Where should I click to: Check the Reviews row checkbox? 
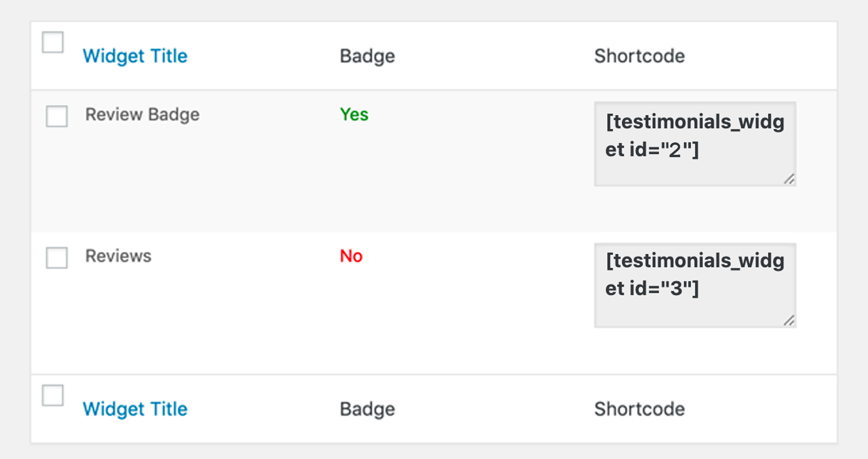click(x=57, y=258)
